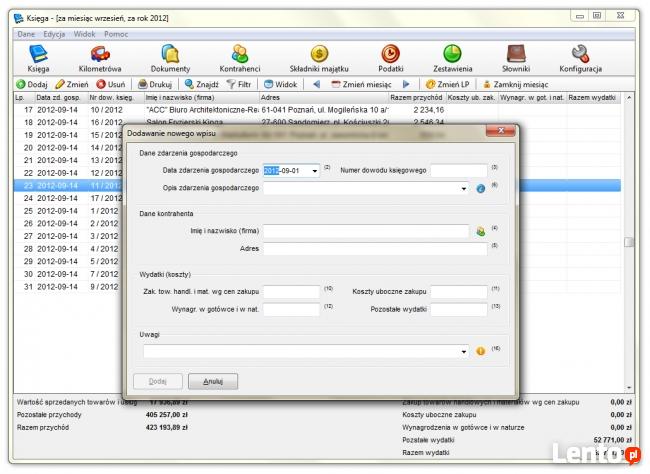Image resolution: width=650 pixels, height=474 pixels.
Task: Open the Kontrahenci module
Action: 240,58
